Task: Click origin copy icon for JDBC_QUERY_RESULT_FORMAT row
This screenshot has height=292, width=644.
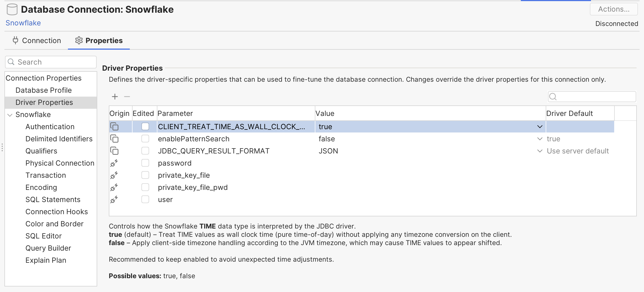Action: [x=114, y=151]
